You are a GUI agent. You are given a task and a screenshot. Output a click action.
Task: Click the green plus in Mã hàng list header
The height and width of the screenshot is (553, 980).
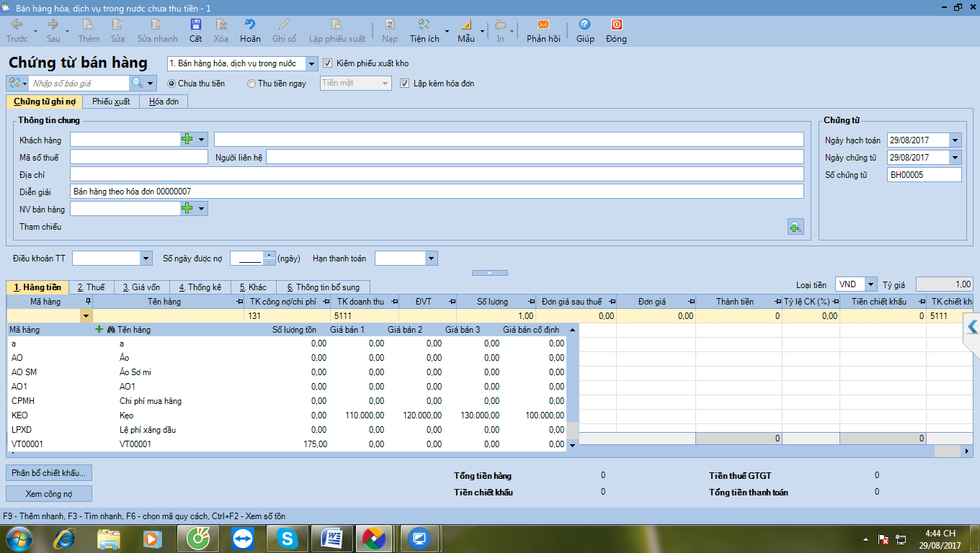(99, 329)
